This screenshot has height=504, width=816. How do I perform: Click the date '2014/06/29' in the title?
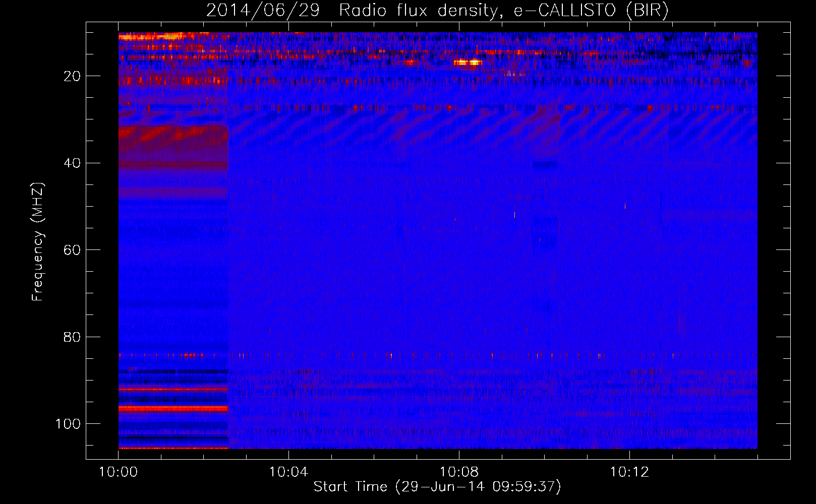263,10
